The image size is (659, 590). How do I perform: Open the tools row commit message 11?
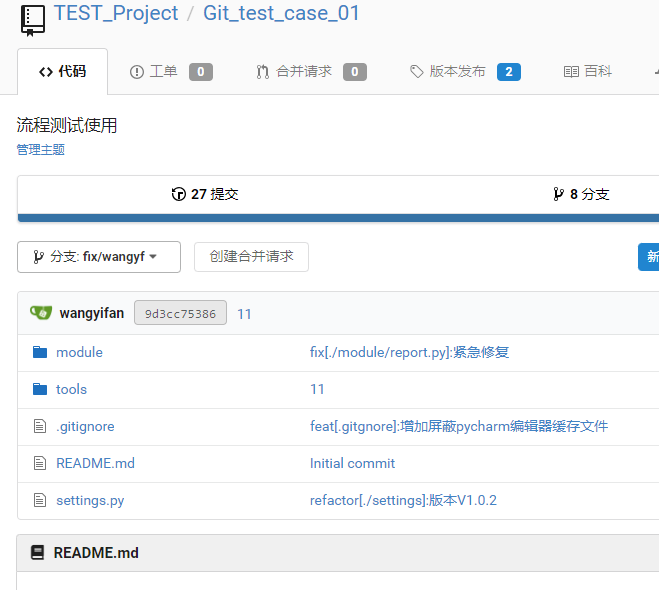point(317,389)
